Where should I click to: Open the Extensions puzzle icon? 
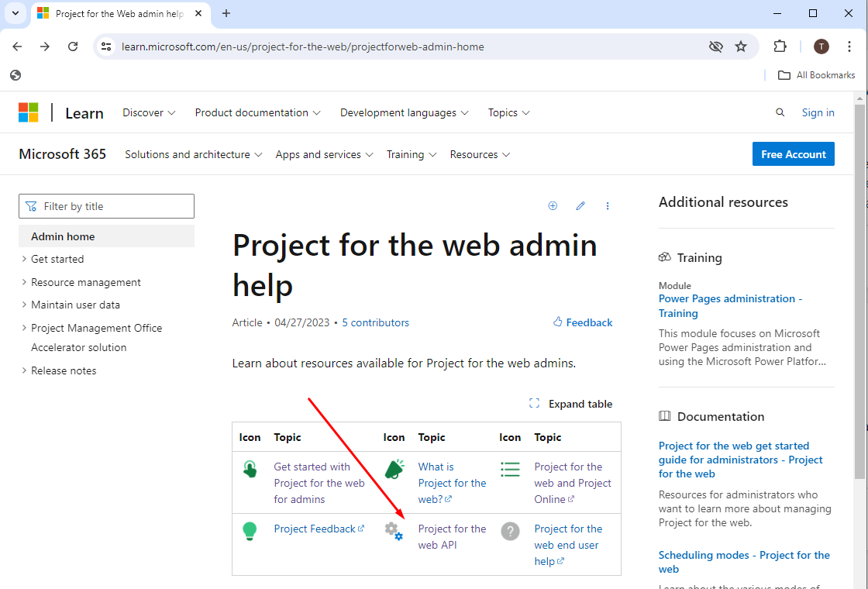pos(780,46)
